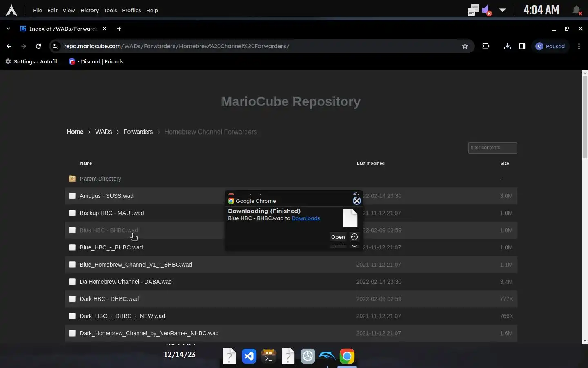
Task: Check the Blue HBC - BHBC.wad checkbox
Action: point(72,230)
